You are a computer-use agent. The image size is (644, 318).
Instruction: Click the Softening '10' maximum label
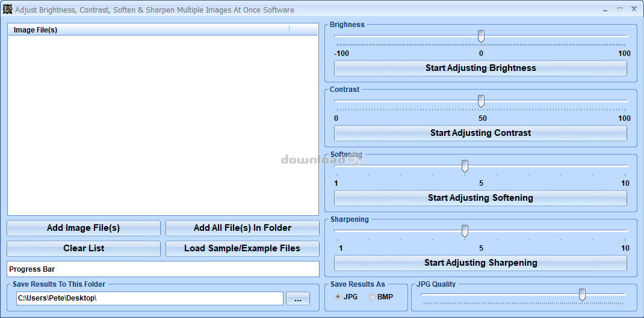[625, 183]
